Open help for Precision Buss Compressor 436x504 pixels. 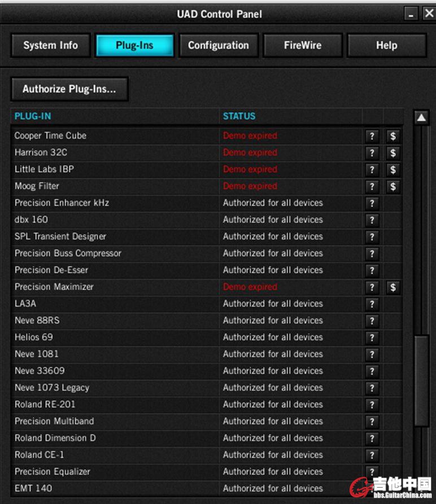(x=372, y=253)
